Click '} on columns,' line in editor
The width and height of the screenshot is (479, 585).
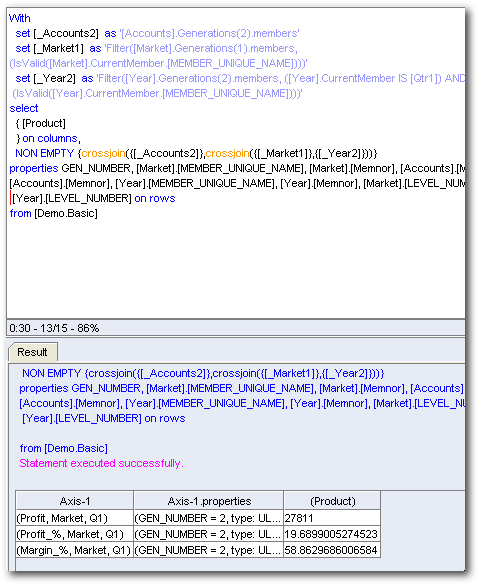(48, 138)
